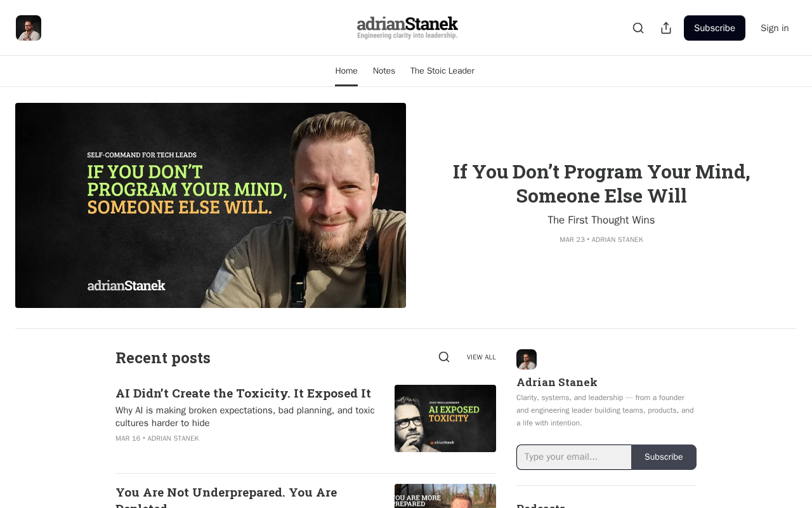This screenshot has width=812, height=508.
Task: Click the share icon in the header
Action: pyautogui.click(x=666, y=28)
